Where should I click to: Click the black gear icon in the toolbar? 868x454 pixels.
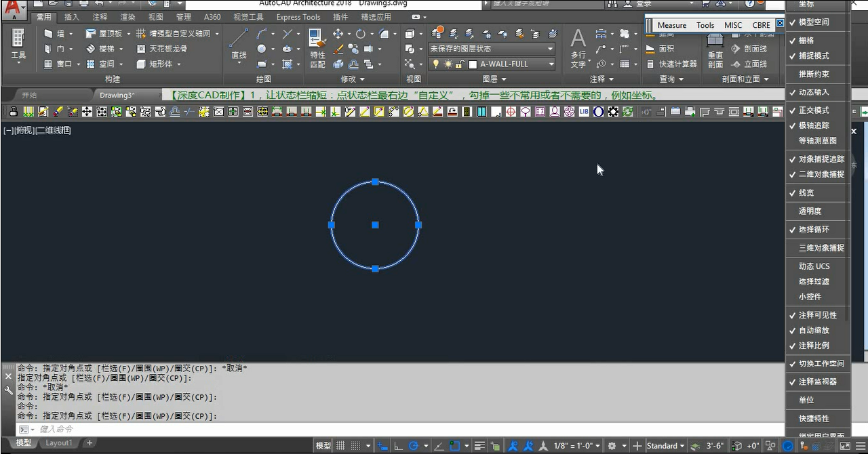click(613, 112)
